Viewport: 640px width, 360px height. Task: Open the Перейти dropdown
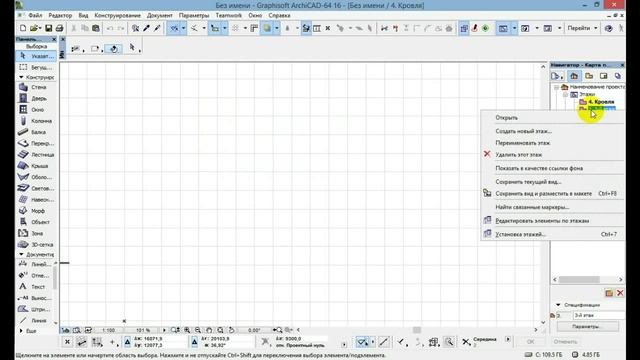point(582,28)
